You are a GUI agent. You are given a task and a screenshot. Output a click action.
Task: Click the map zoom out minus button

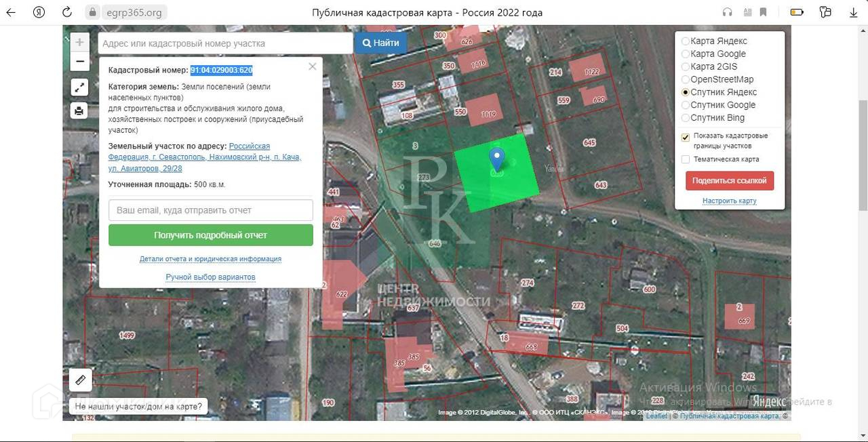(79, 62)
